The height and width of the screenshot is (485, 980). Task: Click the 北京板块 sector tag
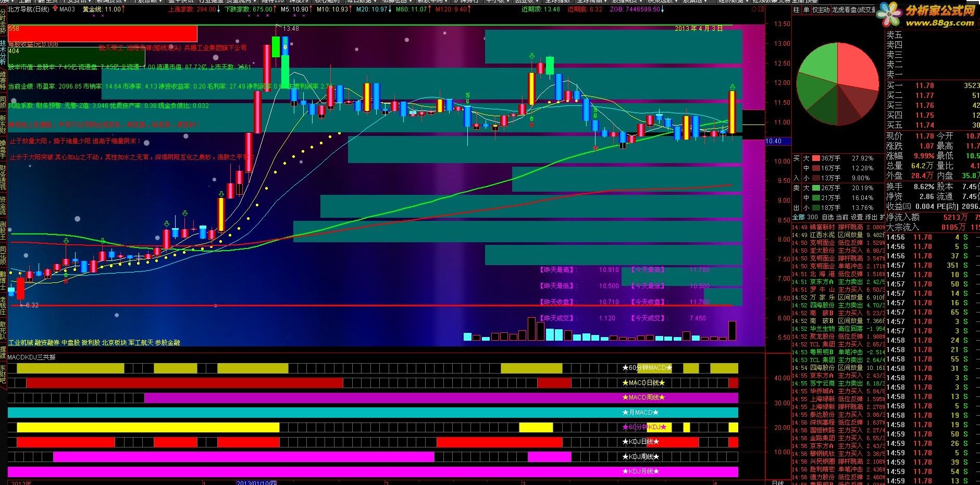coord(114,343)
